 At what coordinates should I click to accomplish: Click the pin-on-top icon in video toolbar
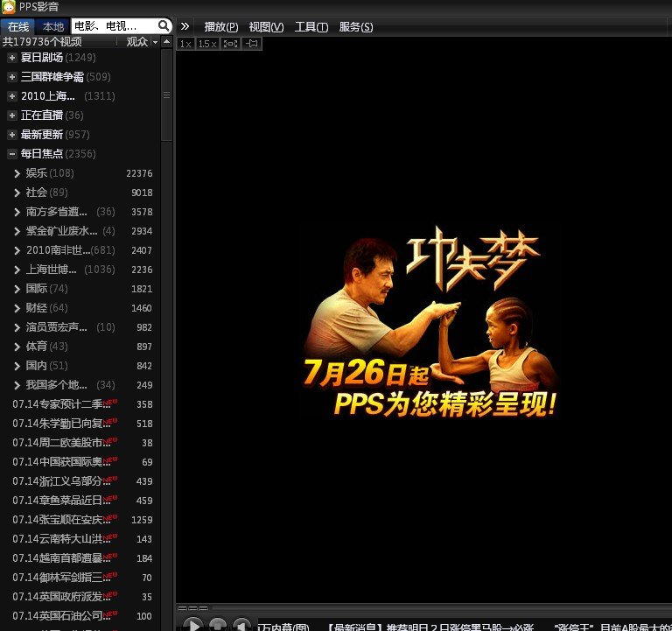[x=251, y=44]
